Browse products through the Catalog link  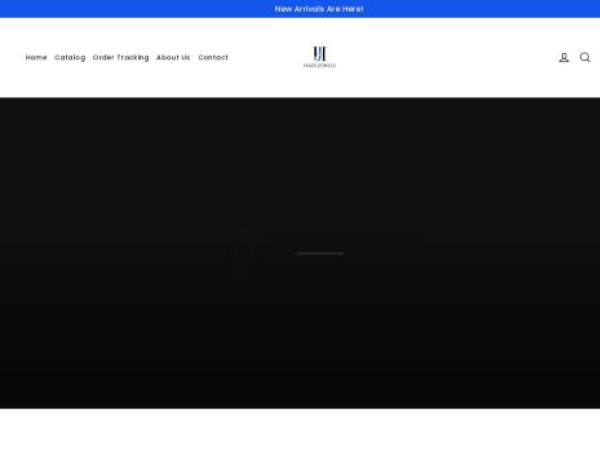[70, 58]
